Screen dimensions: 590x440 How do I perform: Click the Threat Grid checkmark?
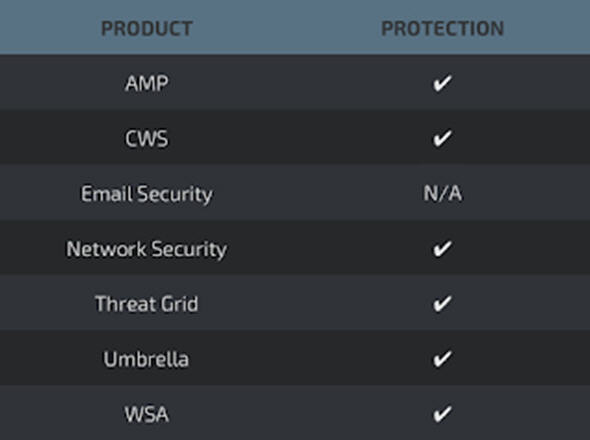tap(442, 303)
